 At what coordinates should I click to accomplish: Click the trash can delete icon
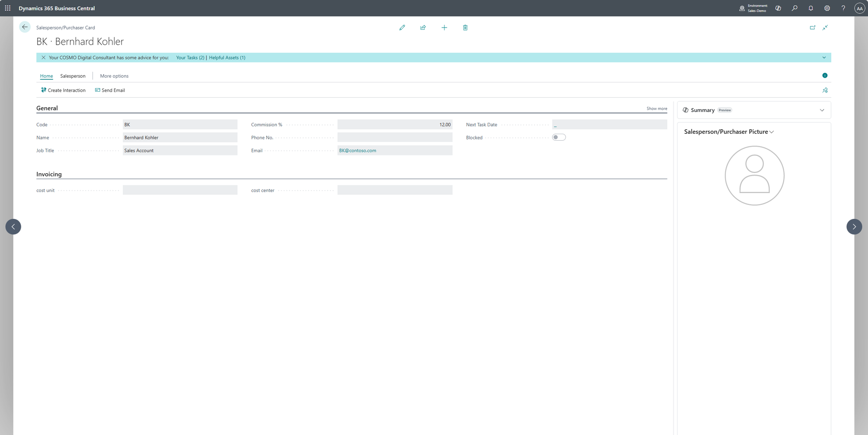pyautogui.click(x=465, y=28)
